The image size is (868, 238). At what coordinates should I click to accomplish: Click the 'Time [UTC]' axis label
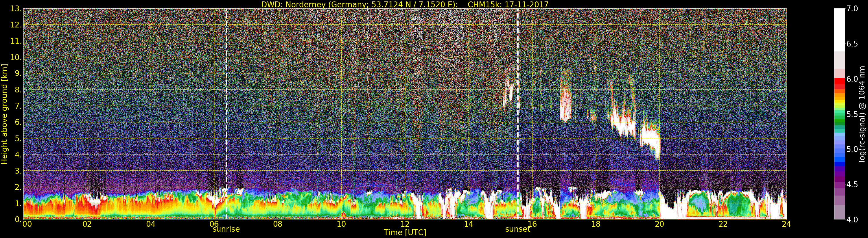(x=405, y=233)
